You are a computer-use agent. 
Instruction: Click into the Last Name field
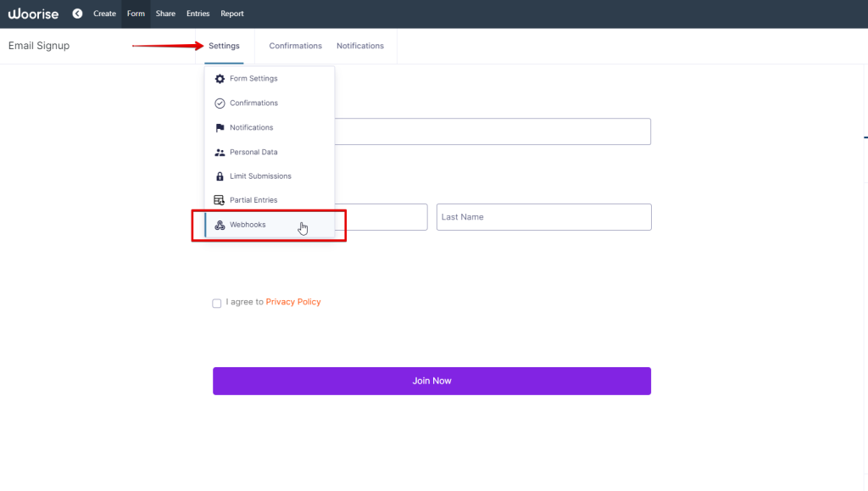[543, 217]
